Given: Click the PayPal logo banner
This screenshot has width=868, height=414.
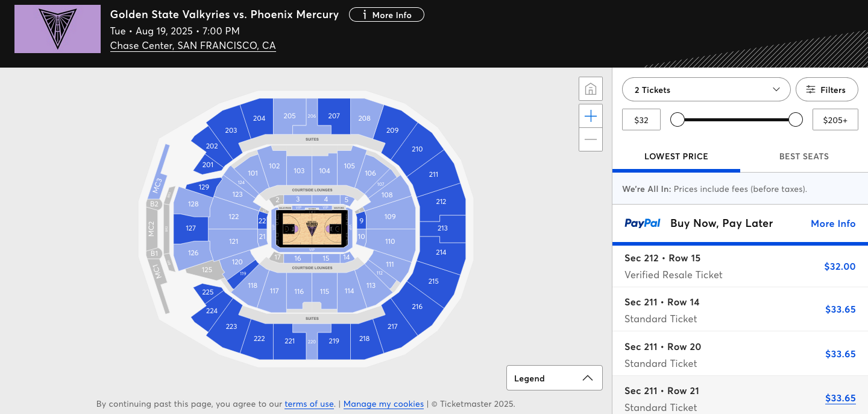Looking at the screenshot, I should click(643, 223).
